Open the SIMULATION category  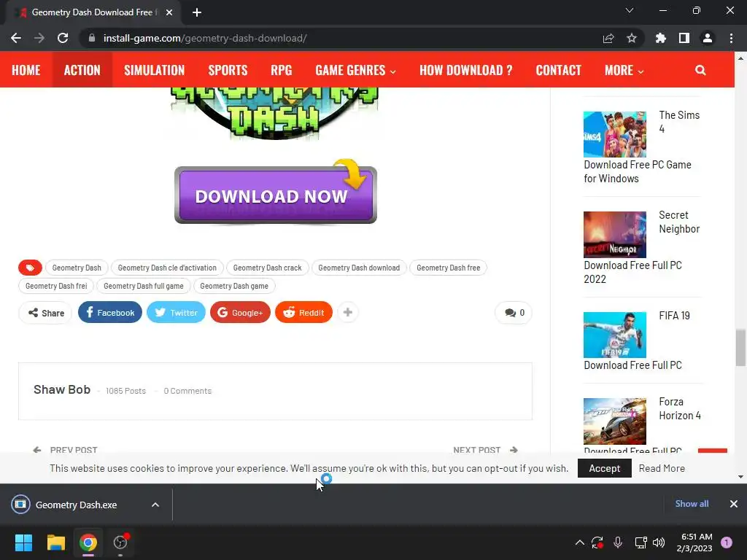155,70
